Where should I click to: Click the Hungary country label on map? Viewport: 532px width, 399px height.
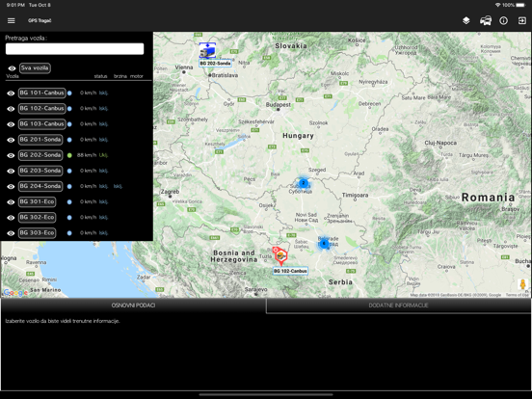click(298, 136)
